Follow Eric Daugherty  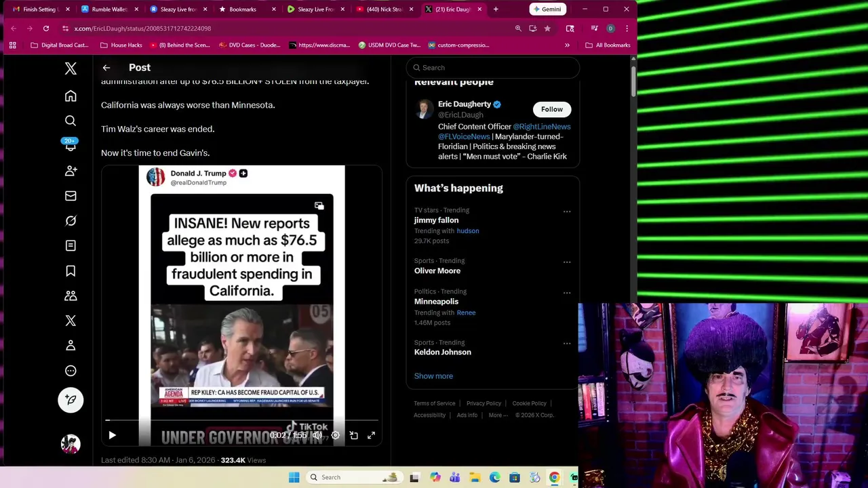point(552,109)
